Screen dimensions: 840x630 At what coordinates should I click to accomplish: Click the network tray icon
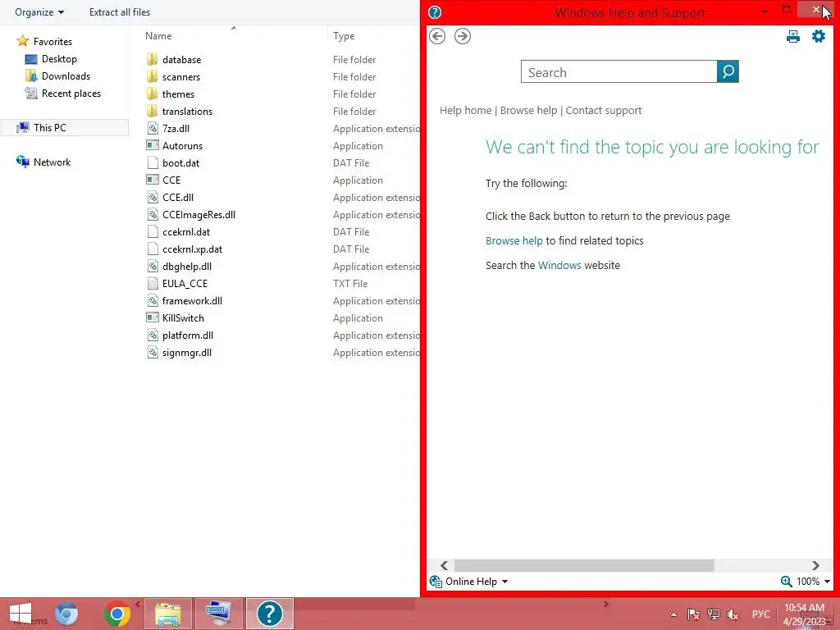pos(713,614)
